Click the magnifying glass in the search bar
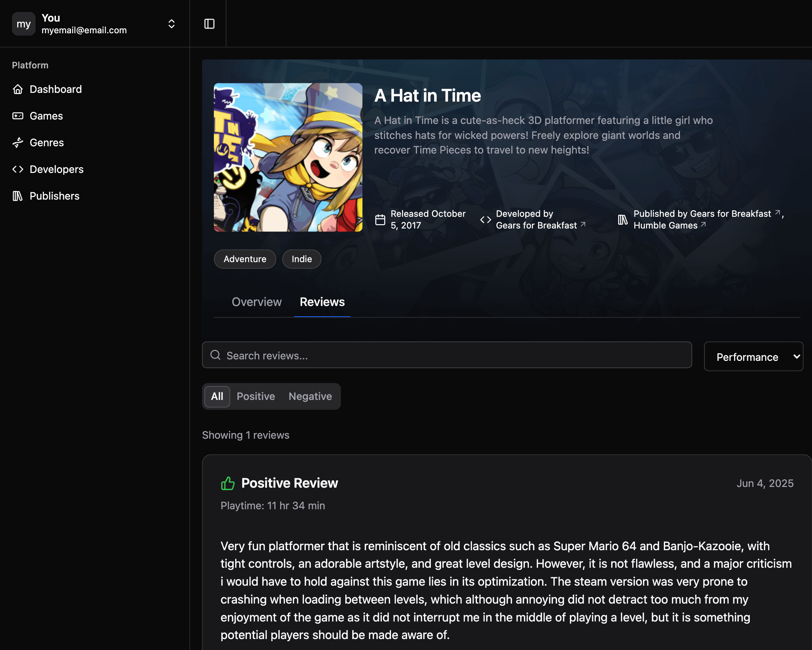Screen dimensions: 812x650 (x=215, y=355)
